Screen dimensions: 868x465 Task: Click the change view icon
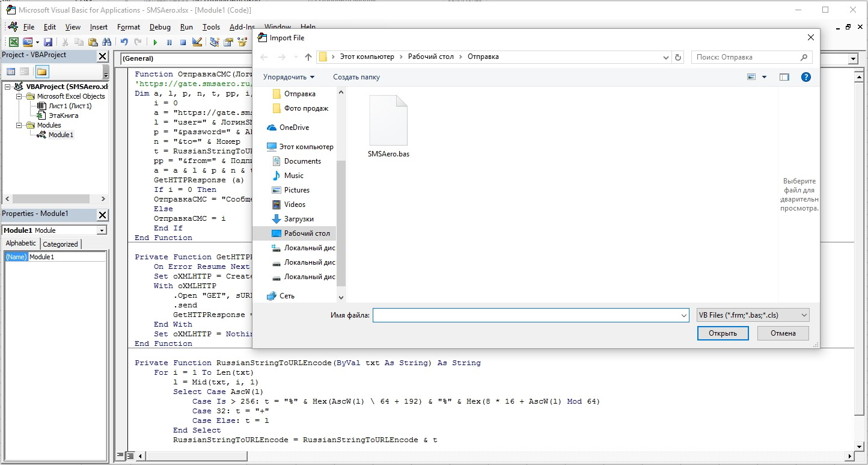click(x=751, y=77)
